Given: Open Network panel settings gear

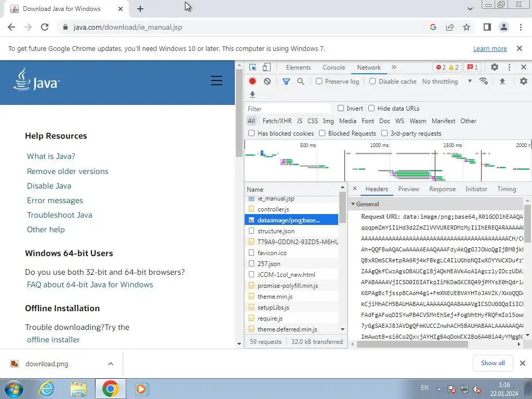Looking at the screenshot, I should (x=524, y=82).
